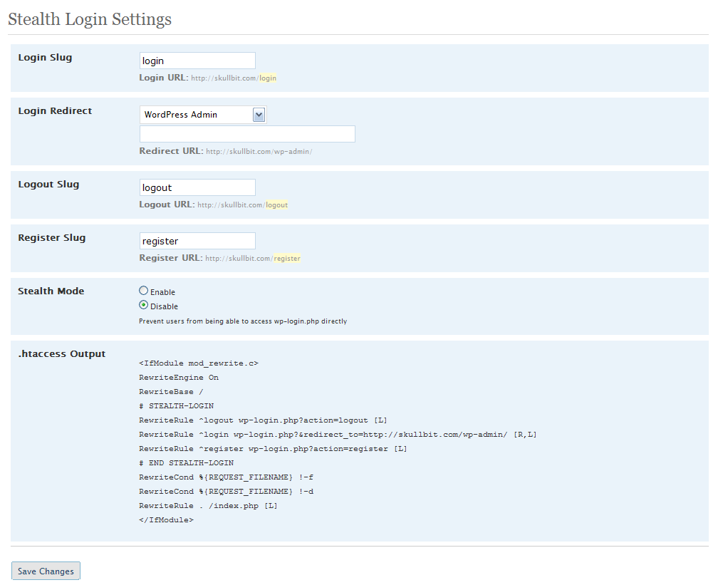
Task: Click the custom redirect URL text field
Action: click(x=247, y=134)
